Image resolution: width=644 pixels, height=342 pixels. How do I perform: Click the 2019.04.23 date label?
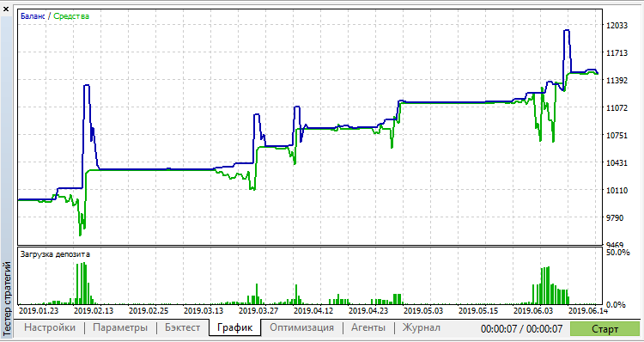coord(368,310)
